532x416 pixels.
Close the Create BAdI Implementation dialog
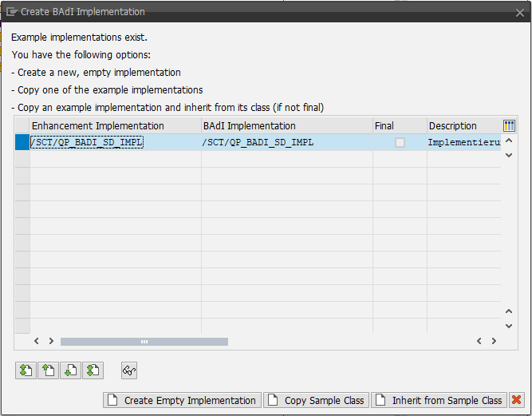click(x=520, y=12)
